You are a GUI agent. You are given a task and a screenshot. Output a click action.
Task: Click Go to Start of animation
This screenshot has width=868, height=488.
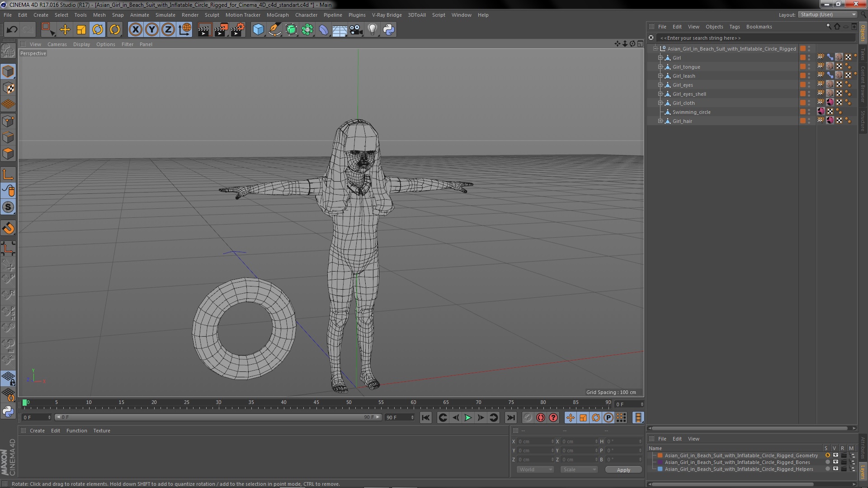coord(426,418)
